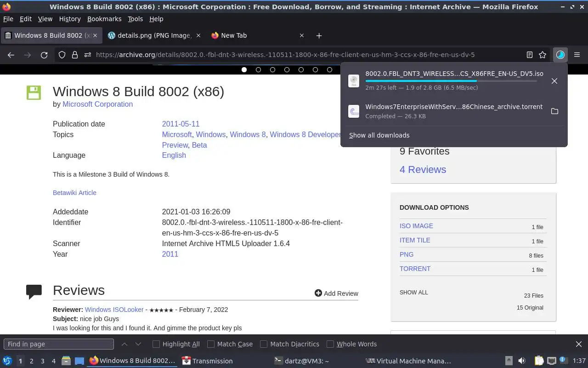Viewport: 588px width, 368px height.
Task: Open the 4 Reviews link
Action: click(x=423, y=169)
